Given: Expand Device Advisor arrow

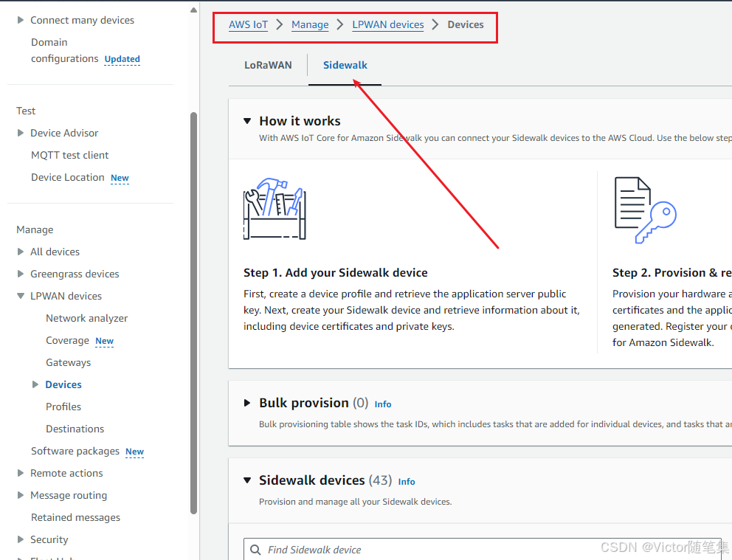Looking at the screenshot, I should 21,133.
